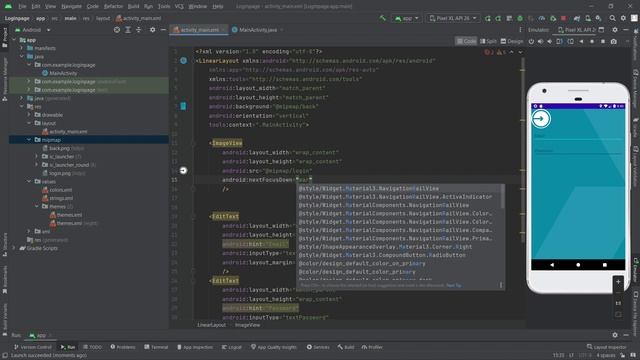The height and width of the screenshot is (360, 640).
Task: Click the Pixel XL API 26 emulator tab
Action: click(577, 30)
